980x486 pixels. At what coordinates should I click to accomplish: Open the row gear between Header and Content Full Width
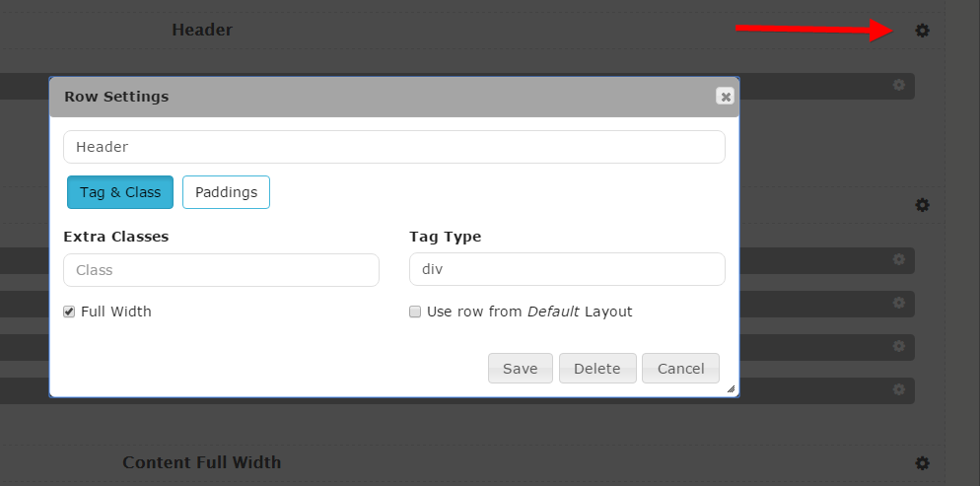922,205
